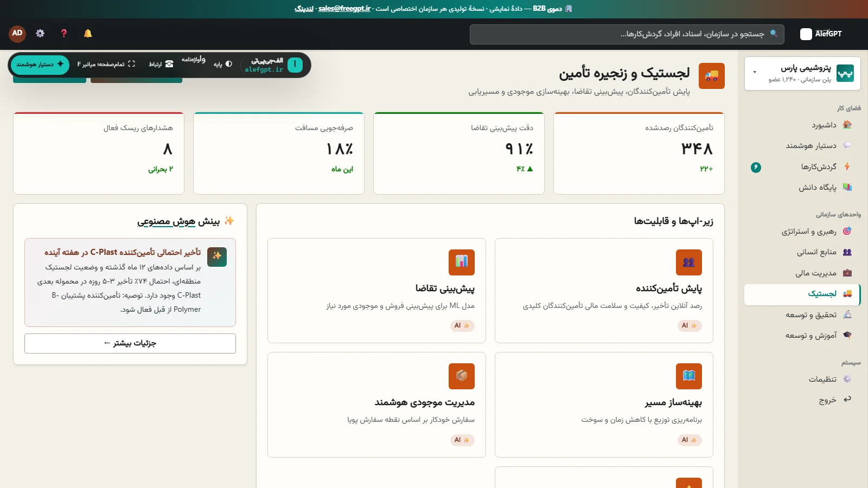Click the orange truck page header icon
868x488 pixels.
[x=712, y=76]
